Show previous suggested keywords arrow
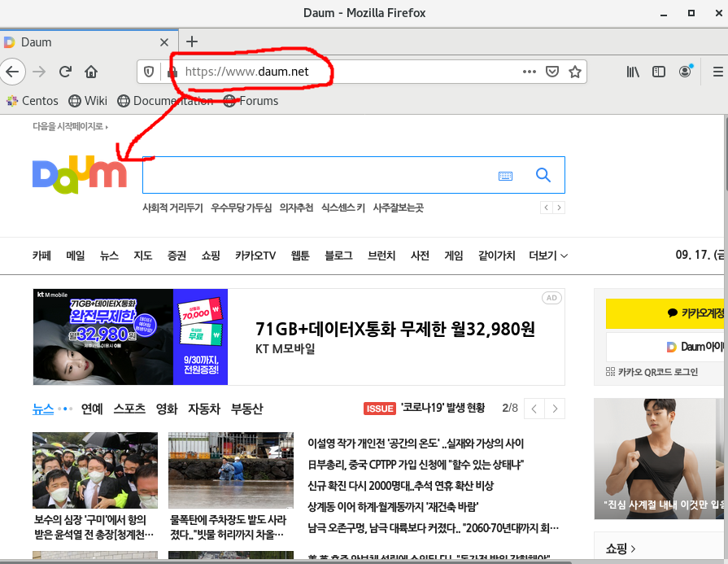Viewport: 728px width, 564px height. coord(547,208)
